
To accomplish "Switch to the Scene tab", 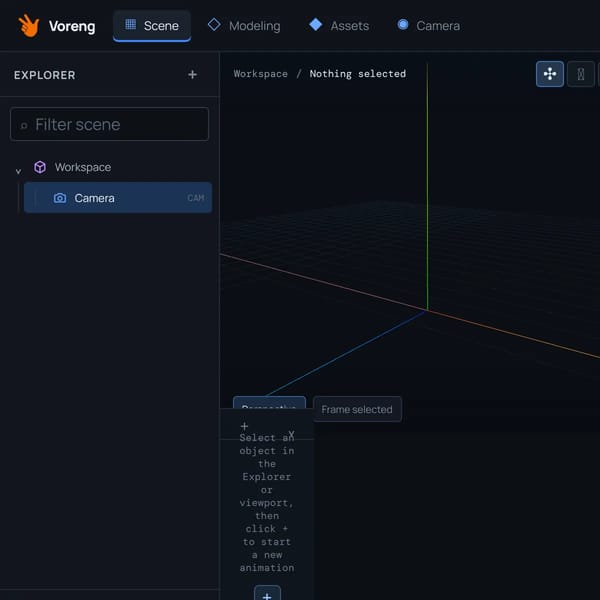I will coord(152,26).
